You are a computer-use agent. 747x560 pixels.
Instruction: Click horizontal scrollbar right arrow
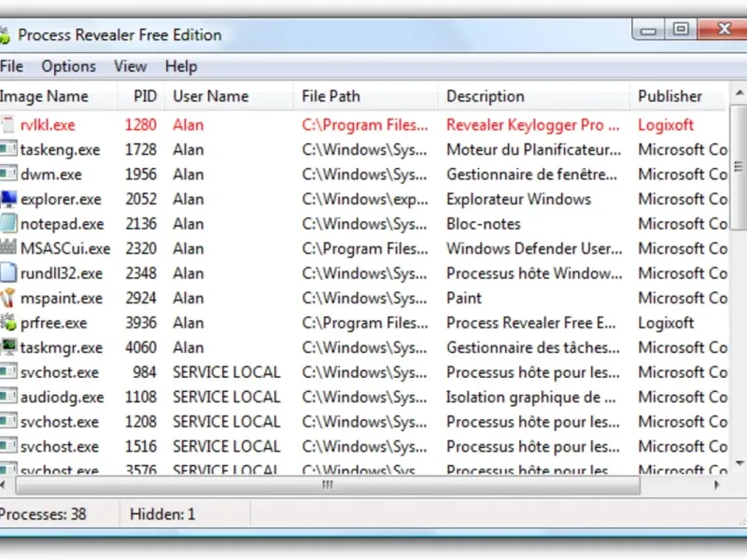(716, 485)
